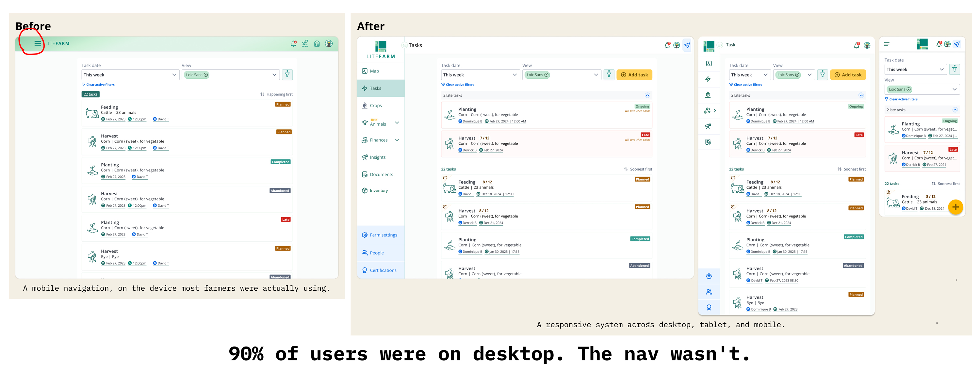Image resolution: width=980 pixels, height=372 pixels.
Task: Open Map in the desktop sidebar
Action: point(381,71)
